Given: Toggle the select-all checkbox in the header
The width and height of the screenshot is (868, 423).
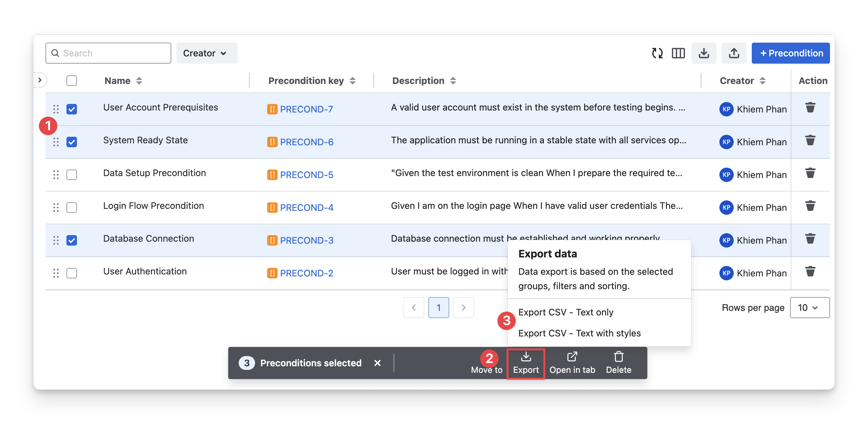Looking at the screenshot, I should [x=72, y=81].
